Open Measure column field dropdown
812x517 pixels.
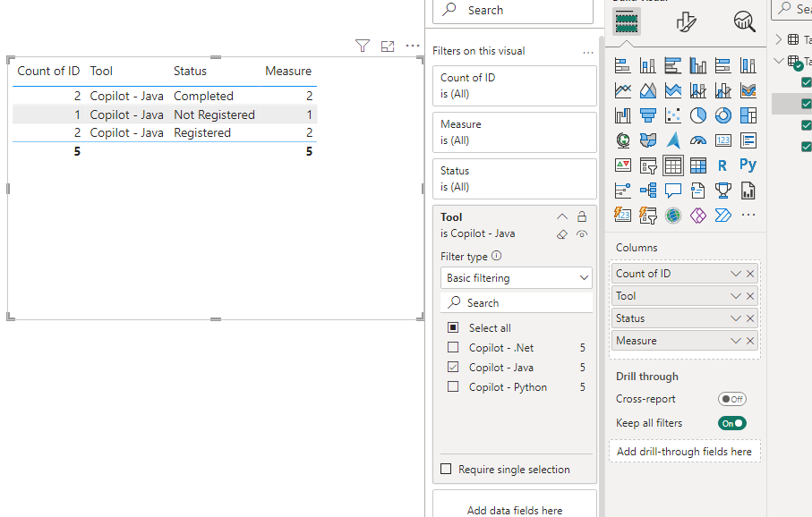pyautogui.click(x=735, y=341)
